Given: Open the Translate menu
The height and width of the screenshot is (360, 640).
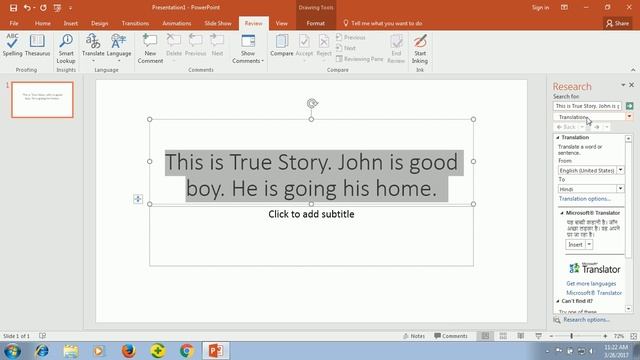Looking at the screenshot, I should [x=93, y=49].
